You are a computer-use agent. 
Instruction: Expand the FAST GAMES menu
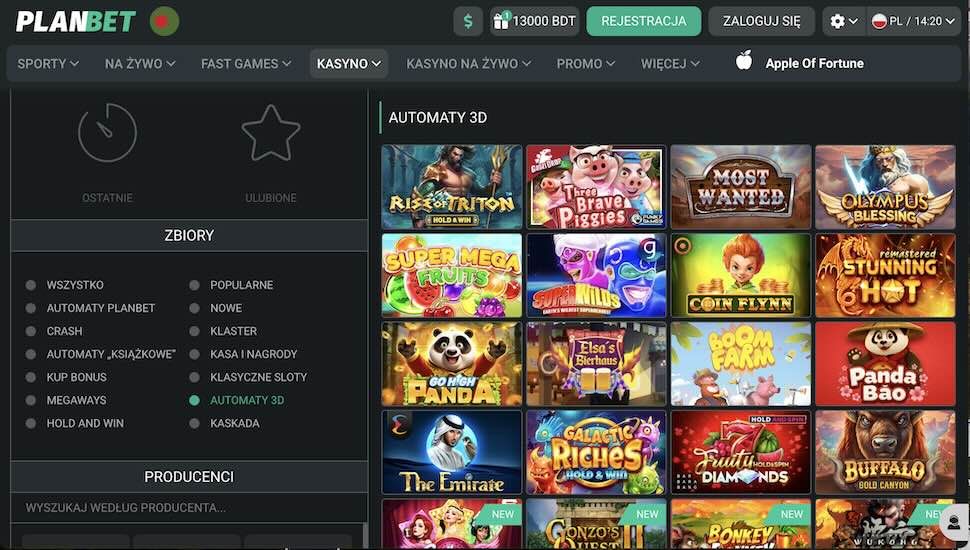tap(246, 64)
